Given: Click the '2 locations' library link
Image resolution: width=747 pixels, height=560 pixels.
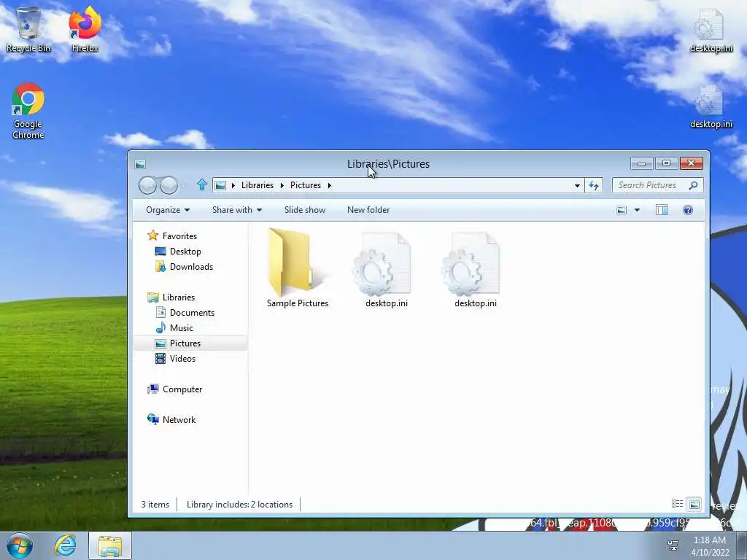Looking at the screenshot, I should point(271,505).
